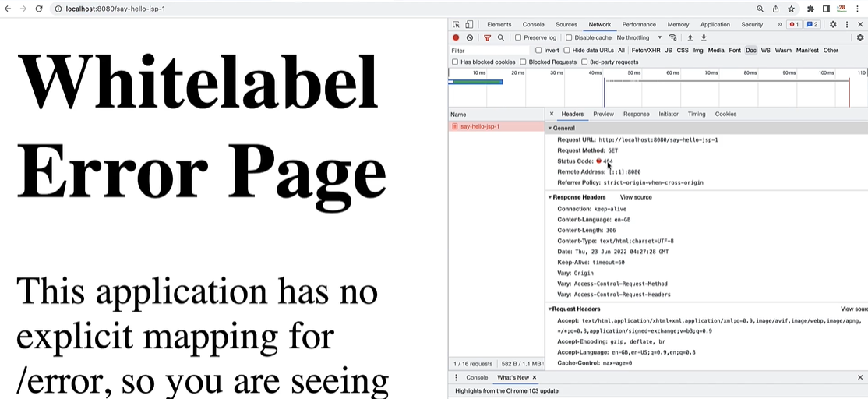This screenshot has width=868, height=399.
Task: Click into the network Filter text field
Action: click(489, 51)
